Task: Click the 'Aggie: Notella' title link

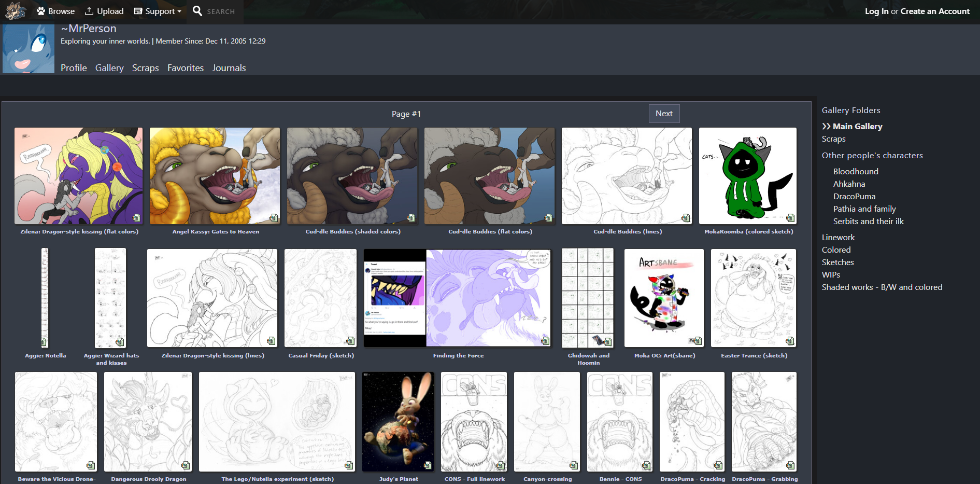Action: [46, 356]
